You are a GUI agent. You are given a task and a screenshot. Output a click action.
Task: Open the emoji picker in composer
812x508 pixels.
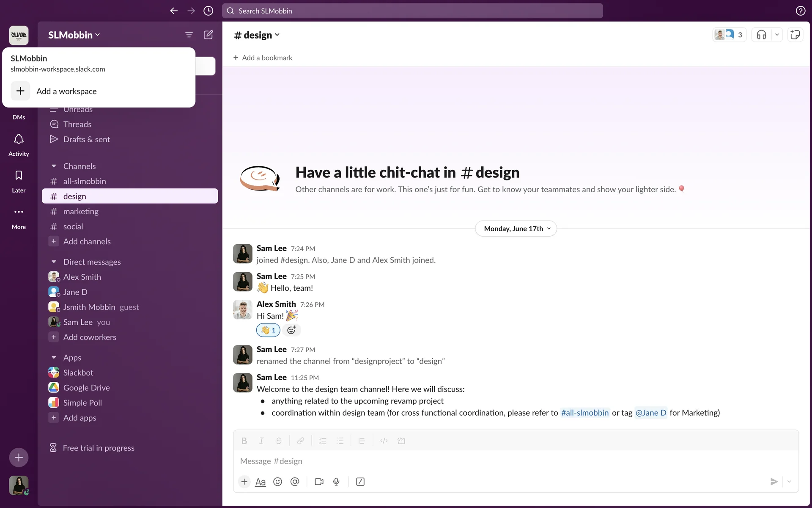[277, 482]
